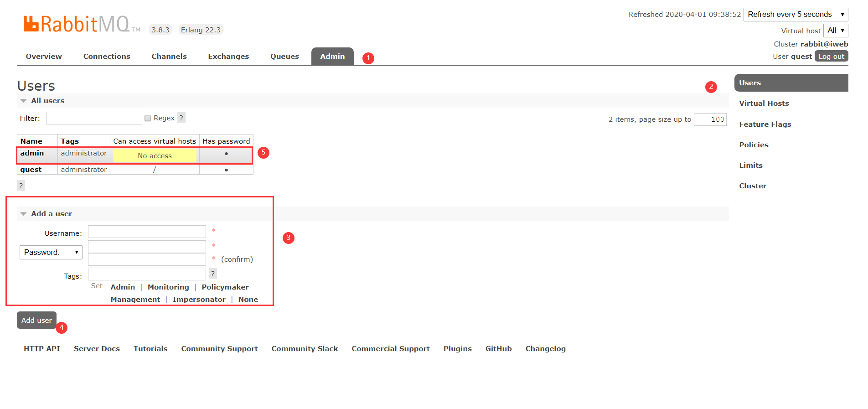Switch to the Connections tab
This screenshot has width=868, height=409.
click(x=107, y=57)
